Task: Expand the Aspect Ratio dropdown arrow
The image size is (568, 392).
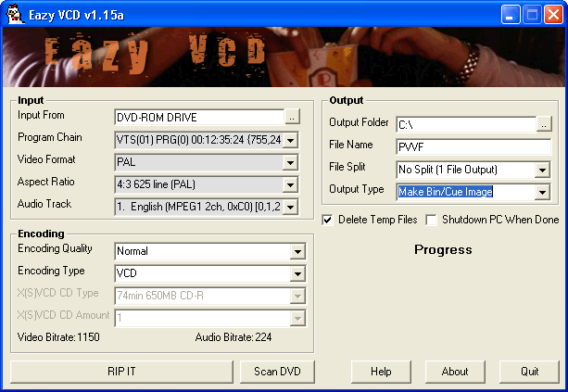Action: pos(291,184)
